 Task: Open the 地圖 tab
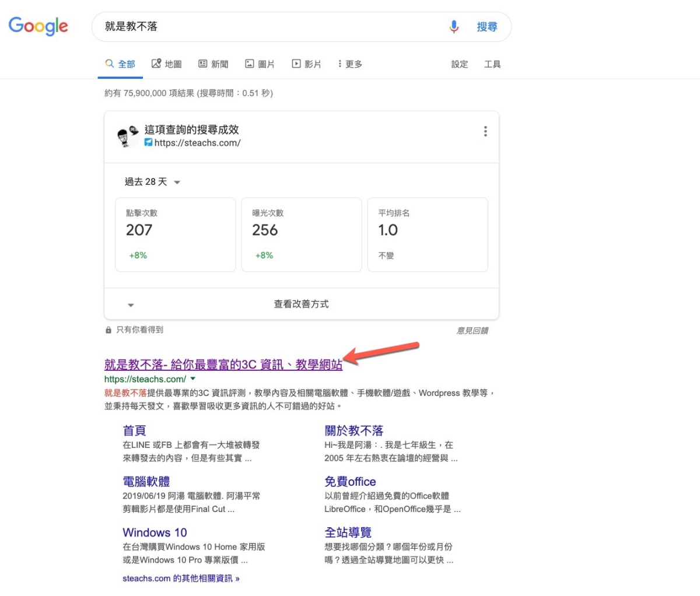[x=166, y=64]
